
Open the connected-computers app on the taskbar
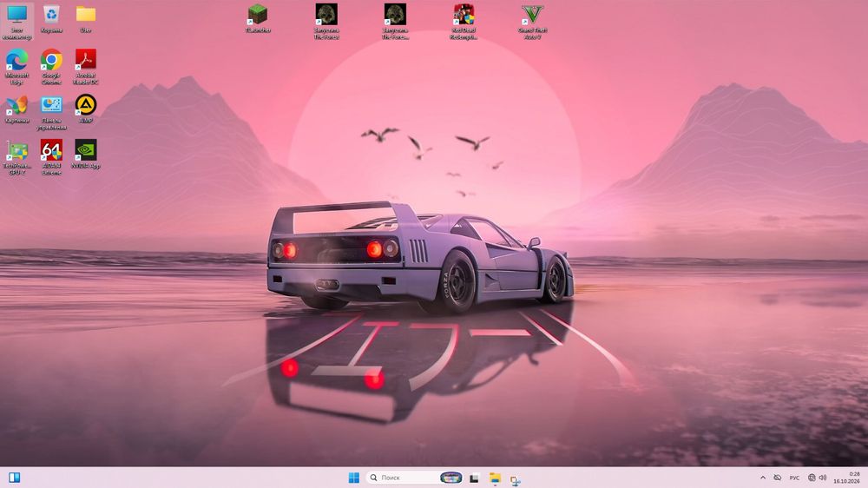[x=516, y=479]
